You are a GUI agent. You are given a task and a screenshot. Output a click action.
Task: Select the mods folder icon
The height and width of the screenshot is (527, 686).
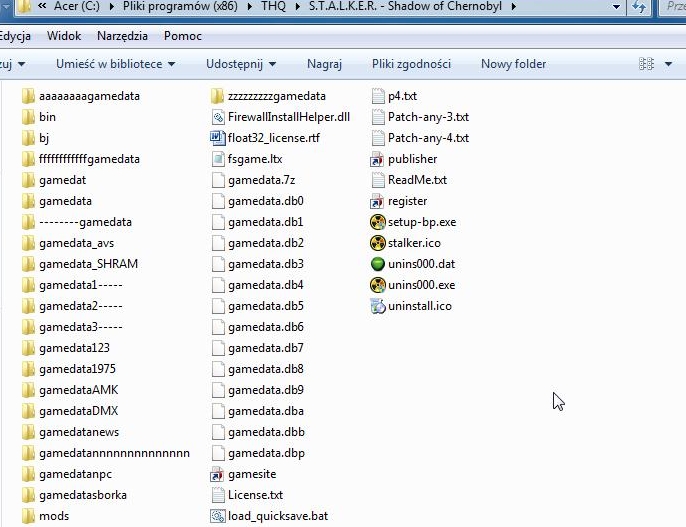coord(28,516)
